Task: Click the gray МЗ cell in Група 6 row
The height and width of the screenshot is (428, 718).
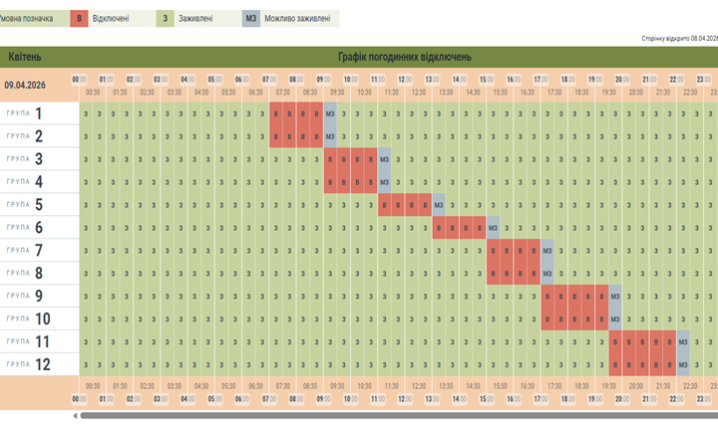Action: [x=493, y=228]
